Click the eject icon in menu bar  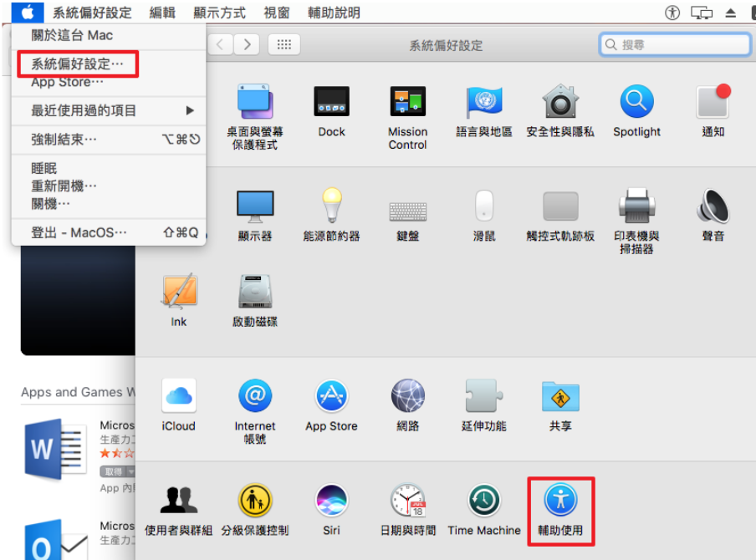click(x=731, y=13)
